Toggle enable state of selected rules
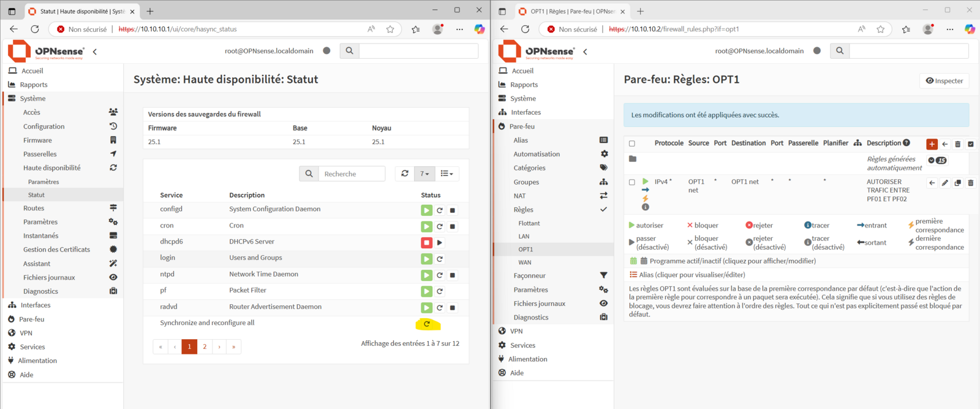This screenshot has width=980, height=409. click(x=971, y=144)
